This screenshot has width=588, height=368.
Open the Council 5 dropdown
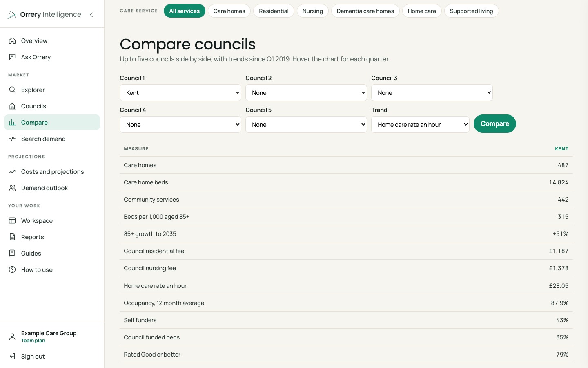pyautogui.click(x=306, y=125)
